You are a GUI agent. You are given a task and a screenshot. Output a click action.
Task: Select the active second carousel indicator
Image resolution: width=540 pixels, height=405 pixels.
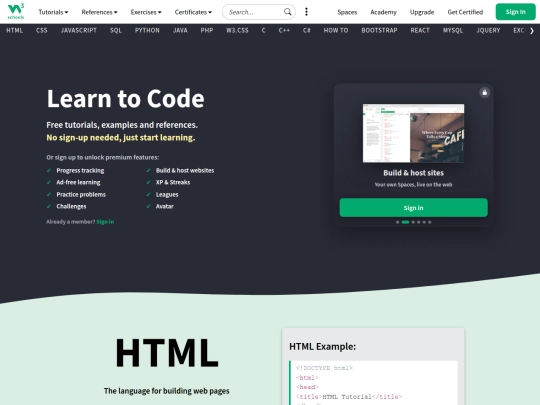point(405,222)
